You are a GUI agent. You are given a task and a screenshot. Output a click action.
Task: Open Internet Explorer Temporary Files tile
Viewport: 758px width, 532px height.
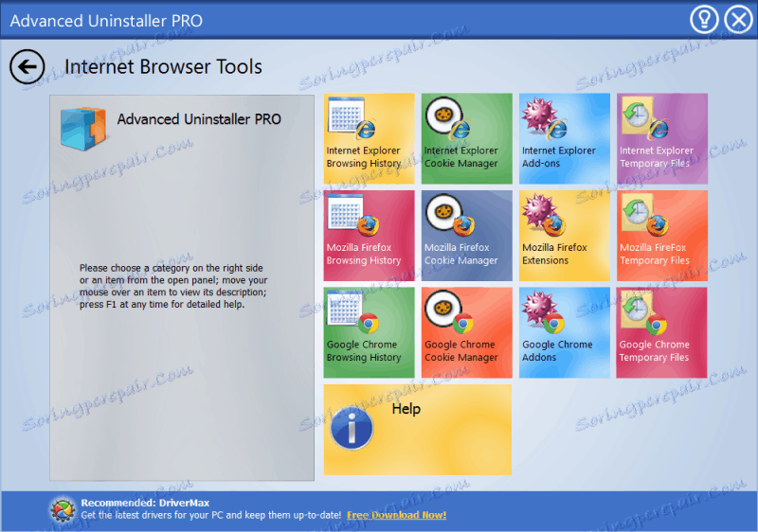[x=661, y=138]
